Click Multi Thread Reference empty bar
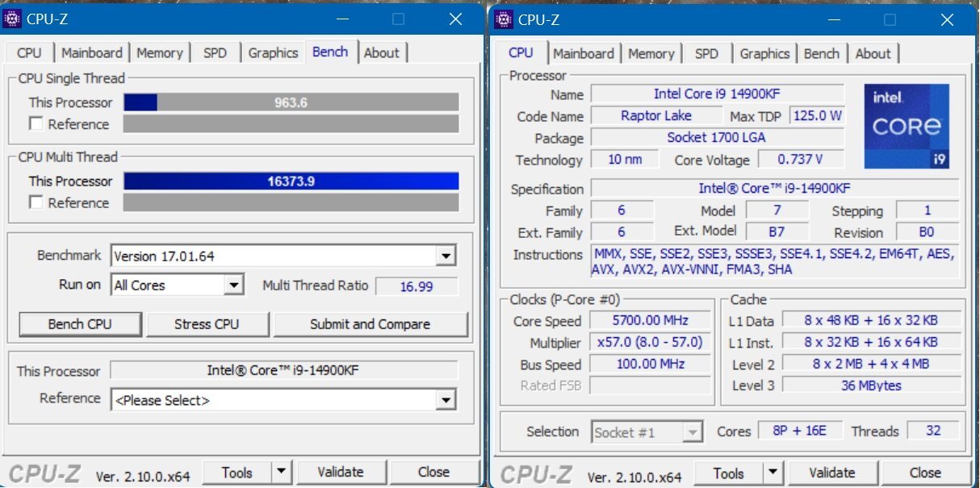This screenshot has width=980, height=488. pos(291,202)
